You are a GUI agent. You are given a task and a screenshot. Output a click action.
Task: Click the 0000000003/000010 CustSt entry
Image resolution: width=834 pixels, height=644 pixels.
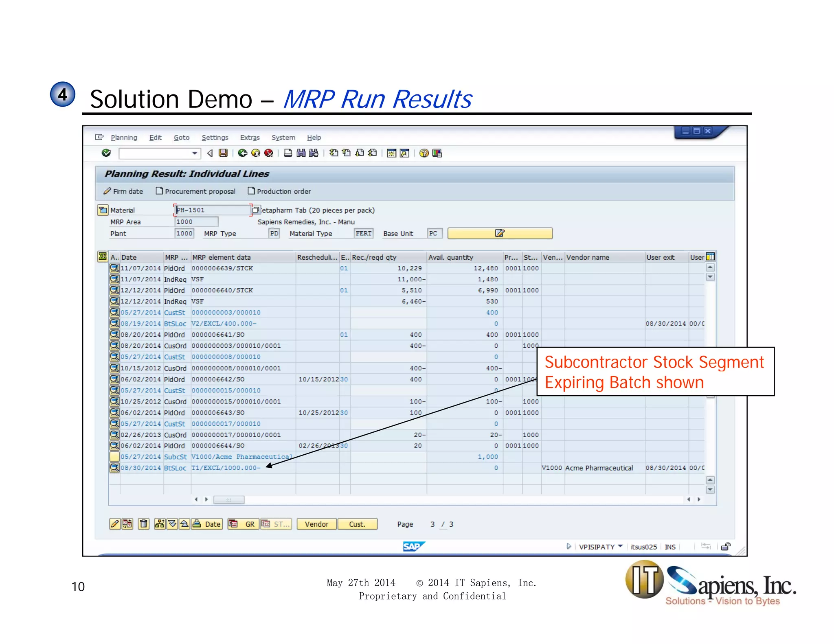[226, 313]
